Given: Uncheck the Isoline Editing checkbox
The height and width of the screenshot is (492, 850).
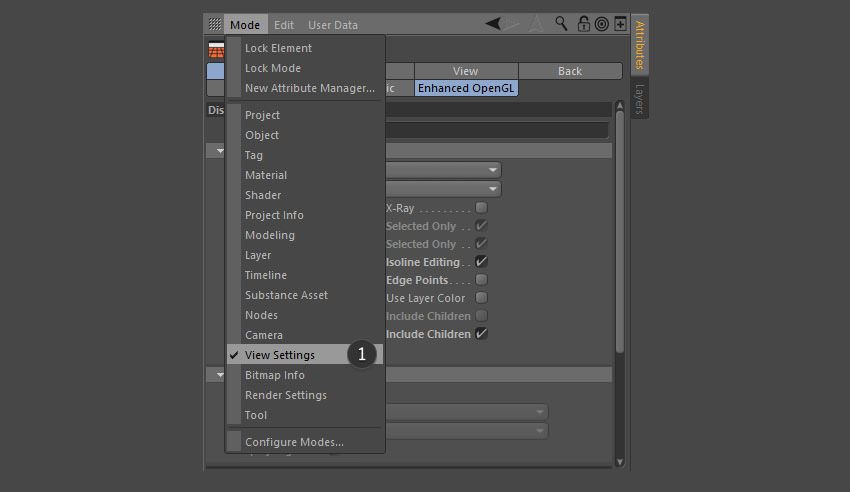Looking at the screenshot, I should (x=481, y=262).
